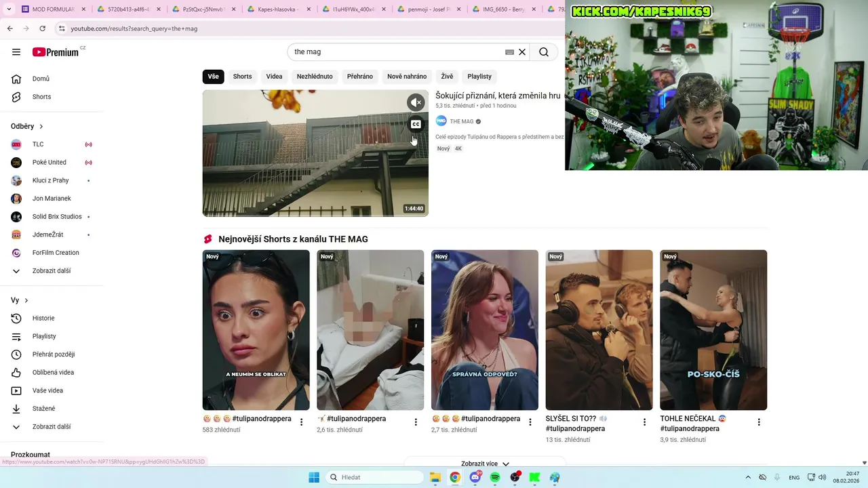Screen dimensions: 868x488
Task: Expand more subscriptions with Zobrazit další
Action: [x=53, y=271]
